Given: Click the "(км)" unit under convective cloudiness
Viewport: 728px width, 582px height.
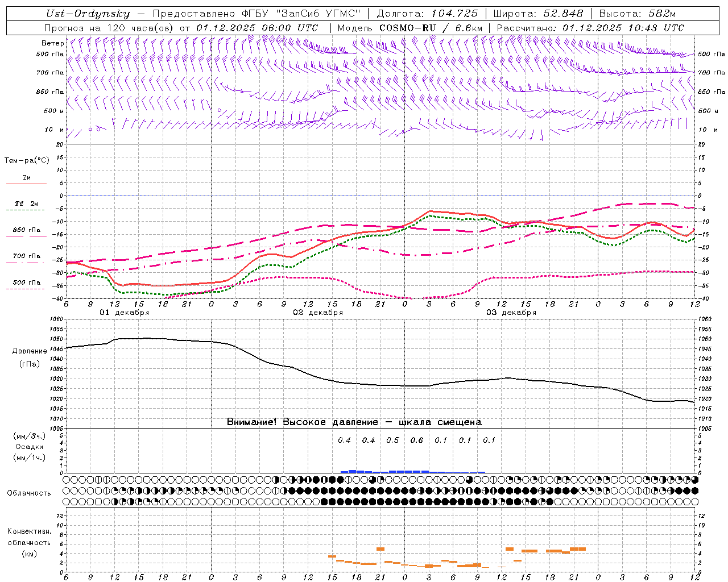Looking at the screenshot, I should (29, 554).
